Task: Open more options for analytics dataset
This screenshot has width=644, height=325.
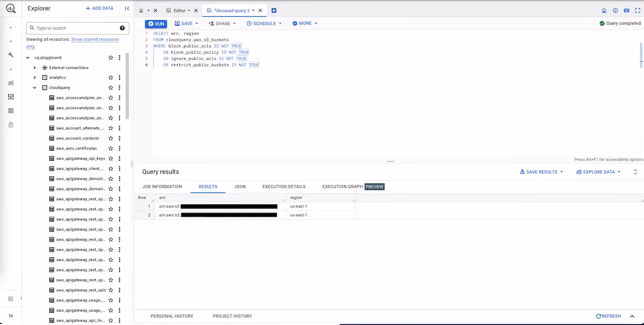Action: coord(120,78)
